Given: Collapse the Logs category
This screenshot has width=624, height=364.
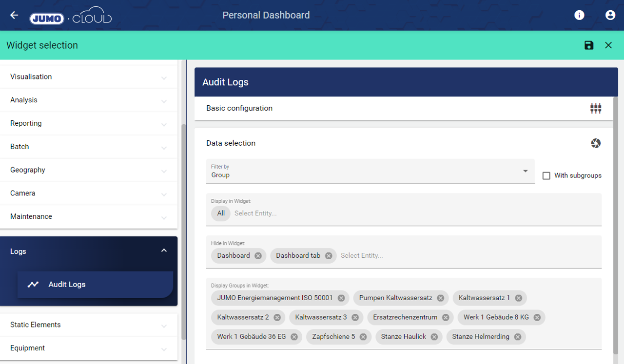Looking at the screenshot, I should (x=164, y=251).
